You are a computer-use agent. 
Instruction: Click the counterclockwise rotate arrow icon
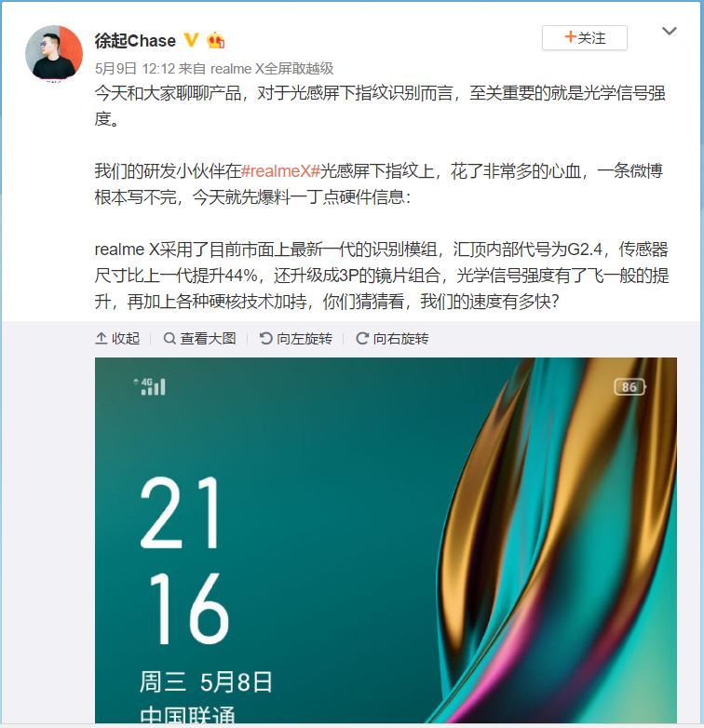coord(266,339)
